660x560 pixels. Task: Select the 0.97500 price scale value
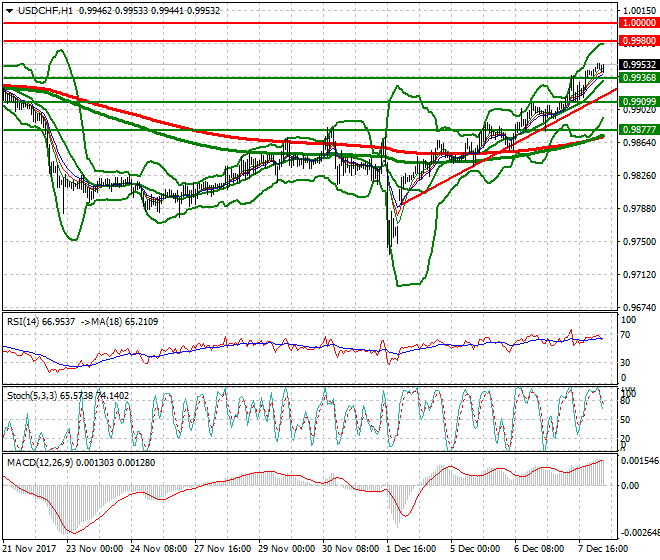point(639,242)
